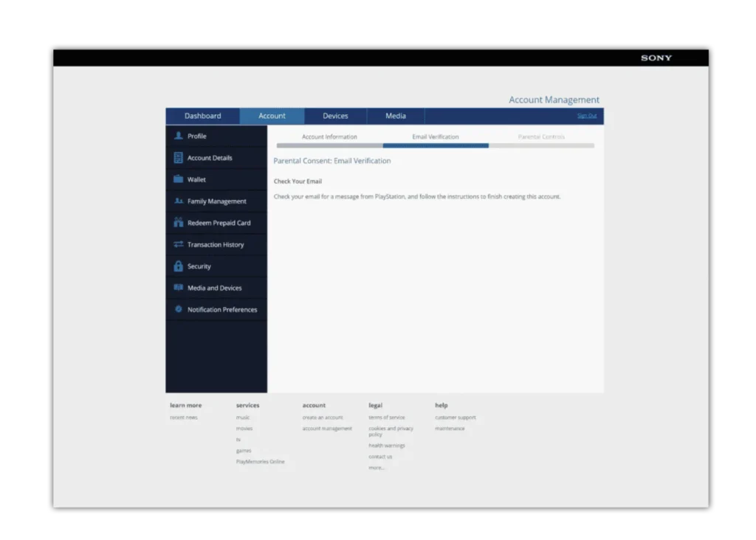Choose Redeem Prepaid Card option
This screenshot has width=756, height=540.
point(216,223)
